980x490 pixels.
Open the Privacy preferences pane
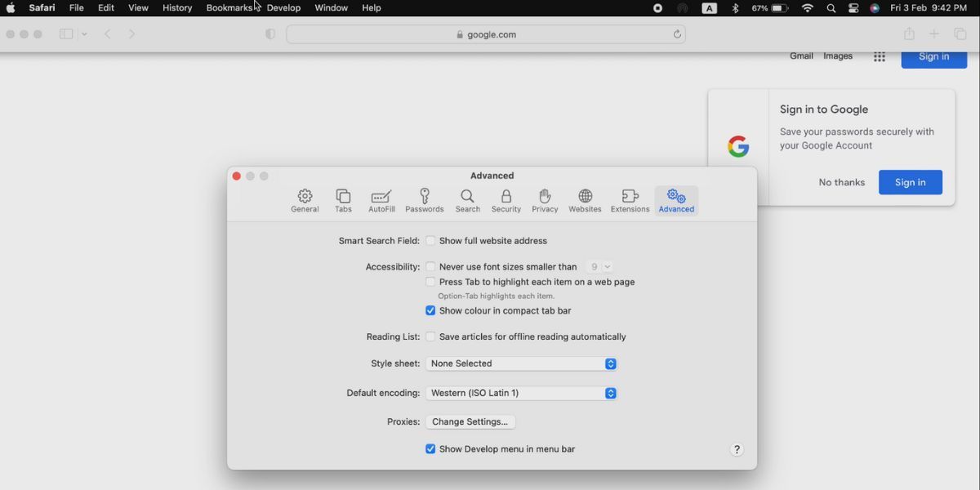pyautogui.click(x=545, y=201)
